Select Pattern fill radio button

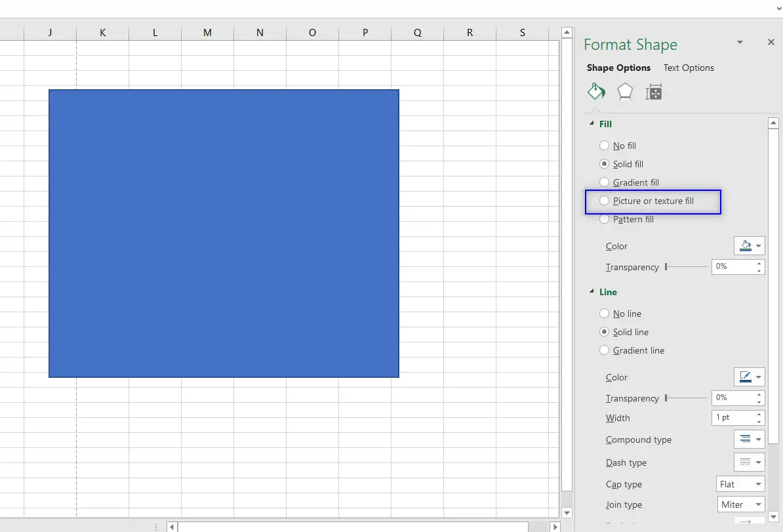(x=604, y=219)
